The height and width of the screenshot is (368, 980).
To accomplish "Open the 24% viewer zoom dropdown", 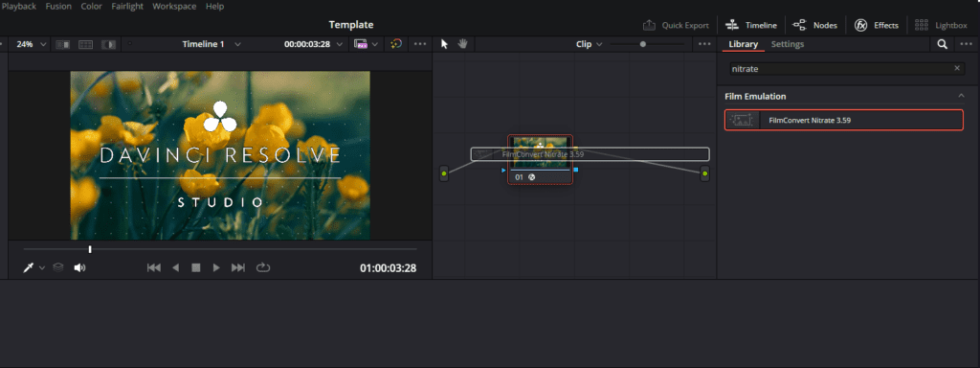I will click(32, 44).
